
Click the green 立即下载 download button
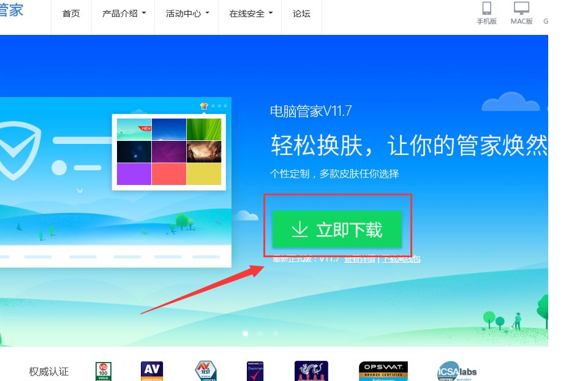point(337,229)
